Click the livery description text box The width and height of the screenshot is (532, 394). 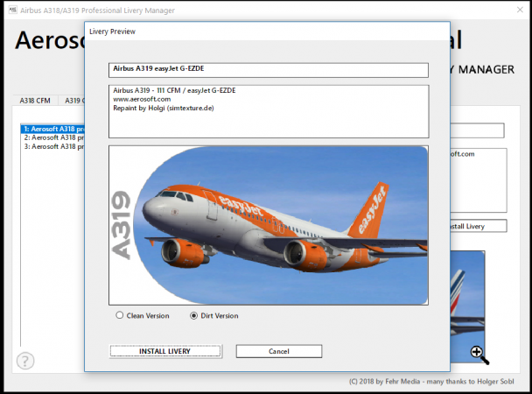tap(269, 111)
